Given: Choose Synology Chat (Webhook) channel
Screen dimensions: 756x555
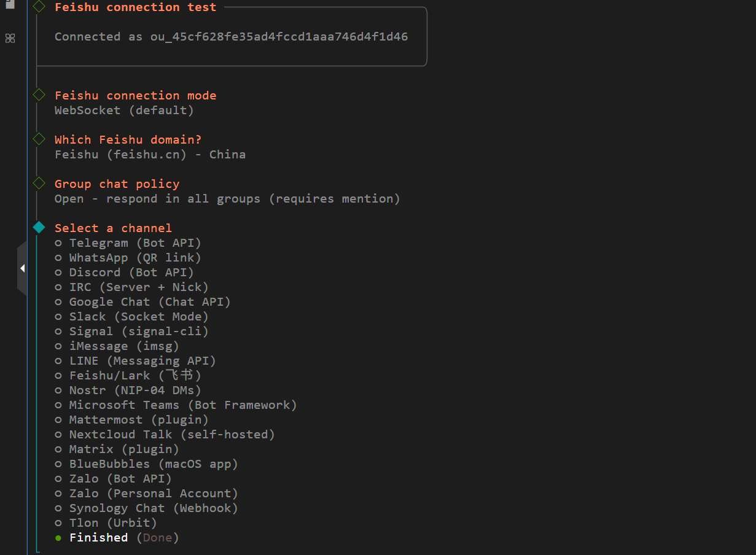Looking at the screenshot, I should [x=153, y=508].
